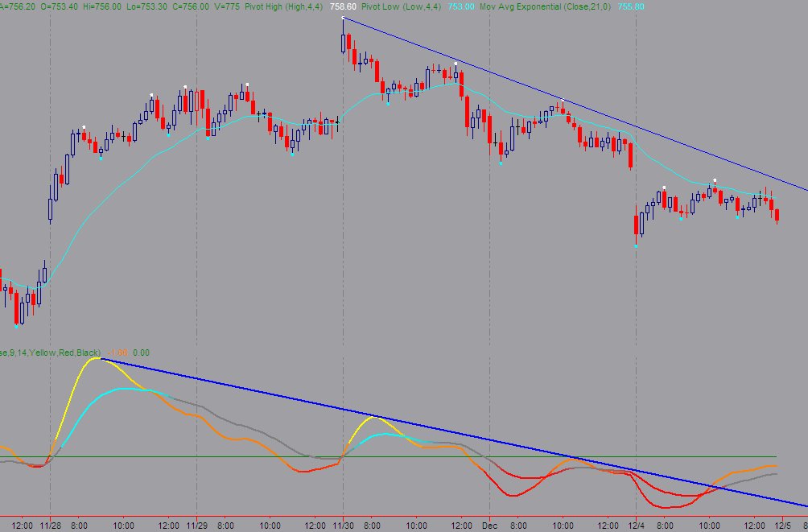This screenshot has height=532, width=808.
Task: Click the 755.80 moving average value
Action: click(631, 6)
